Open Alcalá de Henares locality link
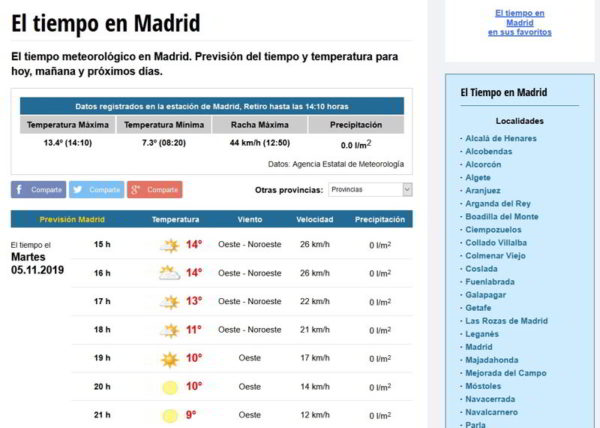Image resolution: width=600 pixels, height=428 pixels. pyautogui.click(x=501, y=138)
